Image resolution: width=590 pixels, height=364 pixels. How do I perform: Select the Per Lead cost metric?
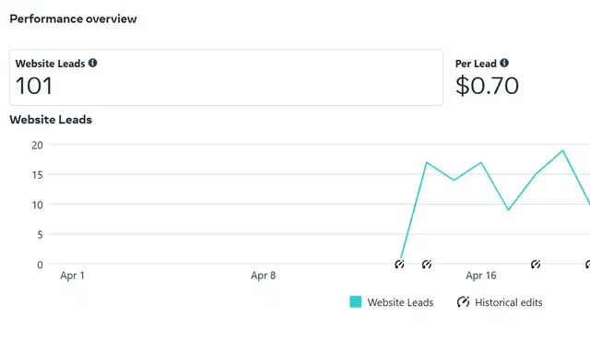click(487, 77)
